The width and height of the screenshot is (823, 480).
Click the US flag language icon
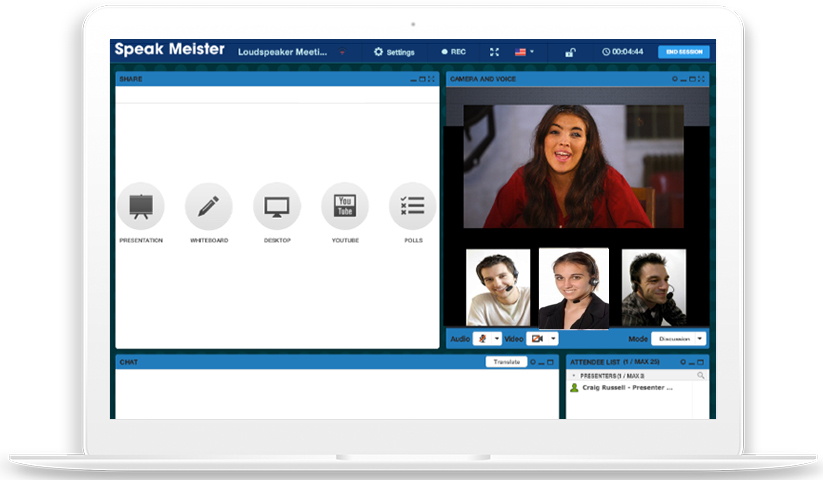click(x=520, y=52)
